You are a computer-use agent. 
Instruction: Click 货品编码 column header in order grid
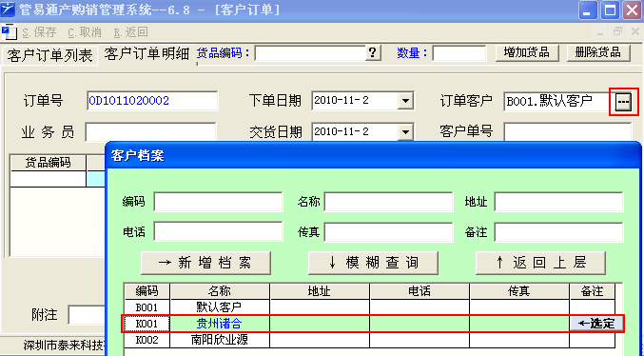point(49,163)
